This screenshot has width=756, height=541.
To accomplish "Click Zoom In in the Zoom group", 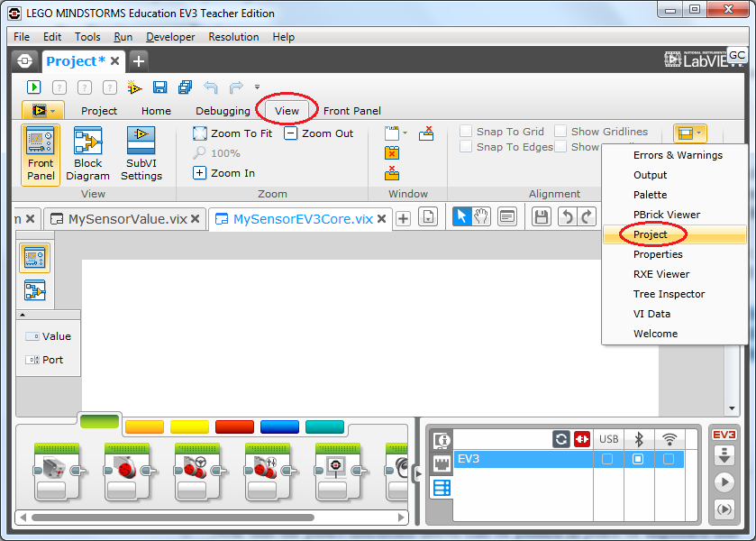I will (224, 173).
